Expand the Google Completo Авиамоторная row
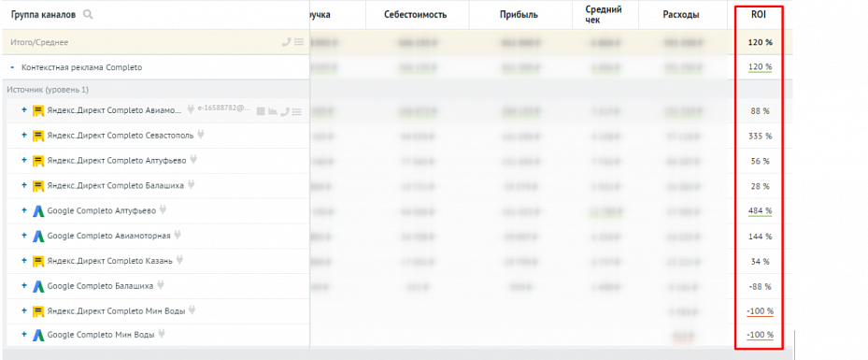 click(x=23, y=236)
